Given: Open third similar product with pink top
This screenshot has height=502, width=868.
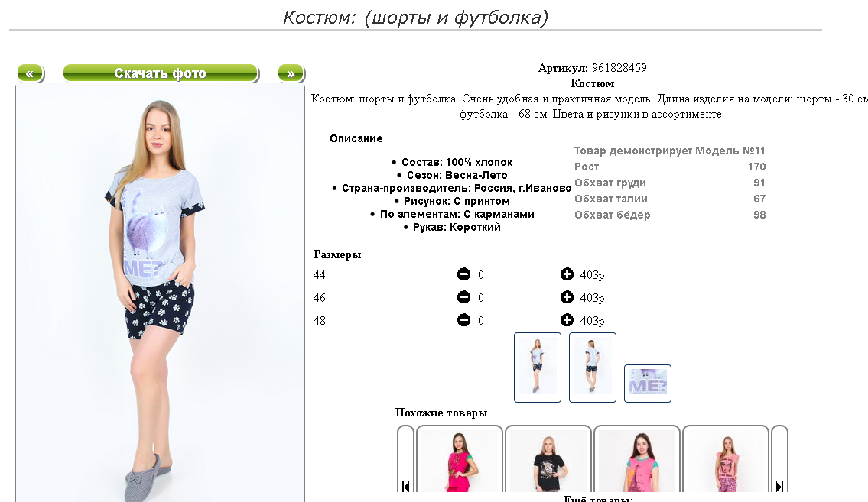Looking at the screenshot, I should [637, 459].
